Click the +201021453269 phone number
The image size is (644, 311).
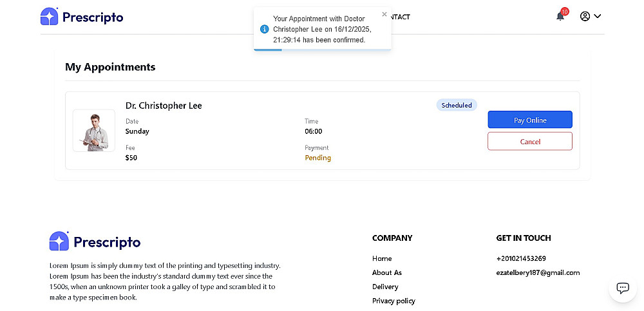click(x=521, y=258)
